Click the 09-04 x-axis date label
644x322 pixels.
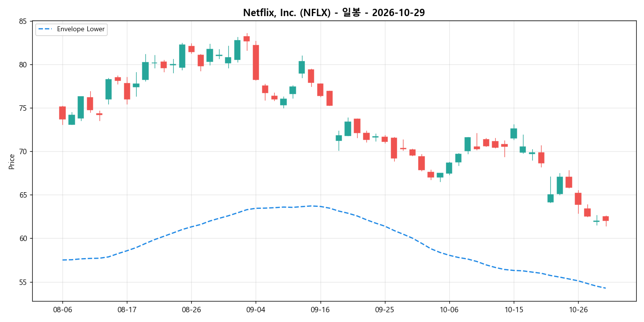[256, 309]
